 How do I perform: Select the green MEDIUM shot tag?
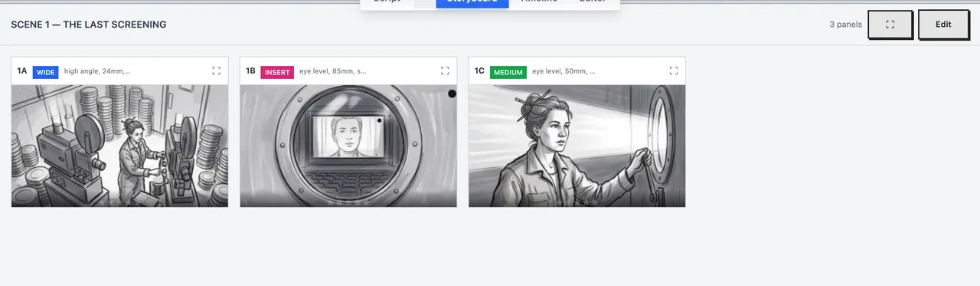pyautogui.click(x=508, y=72)
